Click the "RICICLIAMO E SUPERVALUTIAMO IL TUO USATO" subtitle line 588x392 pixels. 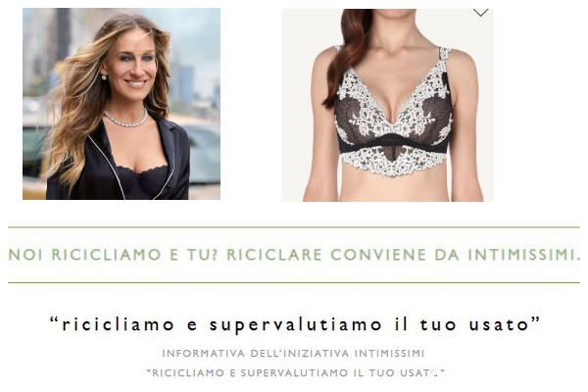pos(296,372)
